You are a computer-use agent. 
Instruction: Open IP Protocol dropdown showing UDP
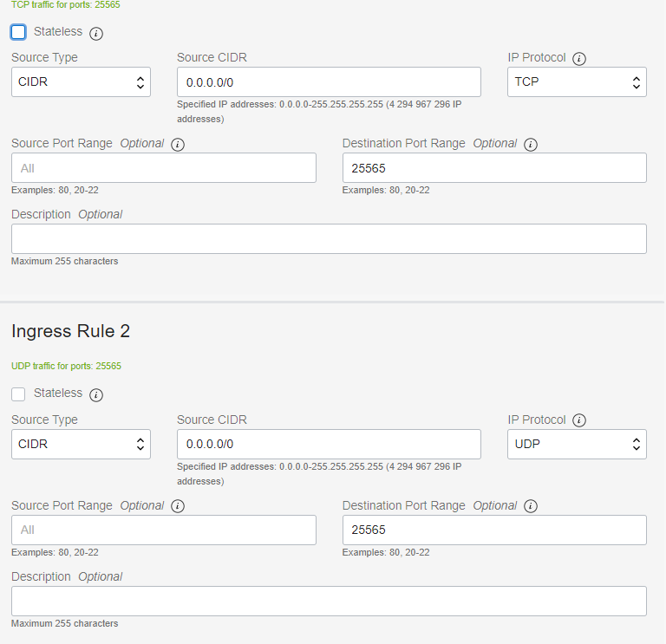(x=577, y=444)
